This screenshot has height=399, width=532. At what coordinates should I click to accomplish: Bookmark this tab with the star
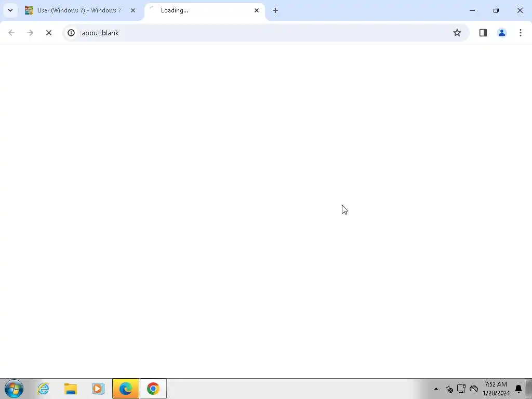pos(457,33)
